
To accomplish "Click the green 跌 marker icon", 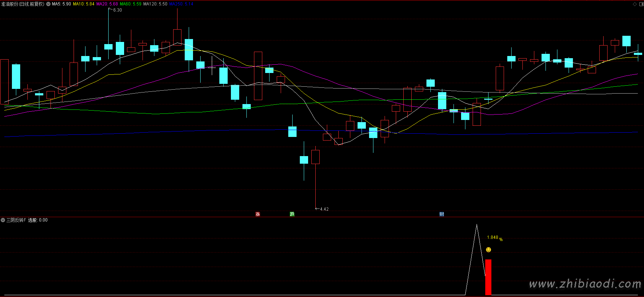I will (292, 214).
